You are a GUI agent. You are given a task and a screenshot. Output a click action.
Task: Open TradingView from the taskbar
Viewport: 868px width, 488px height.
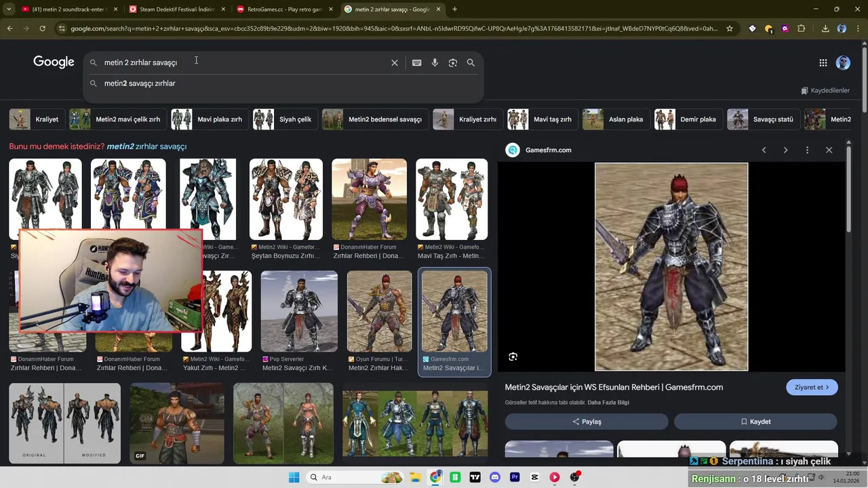(475, 477)
